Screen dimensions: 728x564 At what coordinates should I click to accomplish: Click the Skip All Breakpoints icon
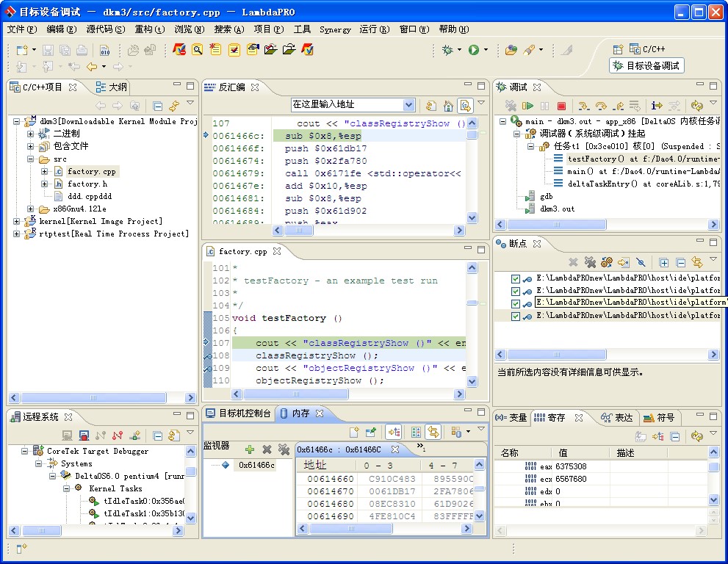(x=641, y=262)
